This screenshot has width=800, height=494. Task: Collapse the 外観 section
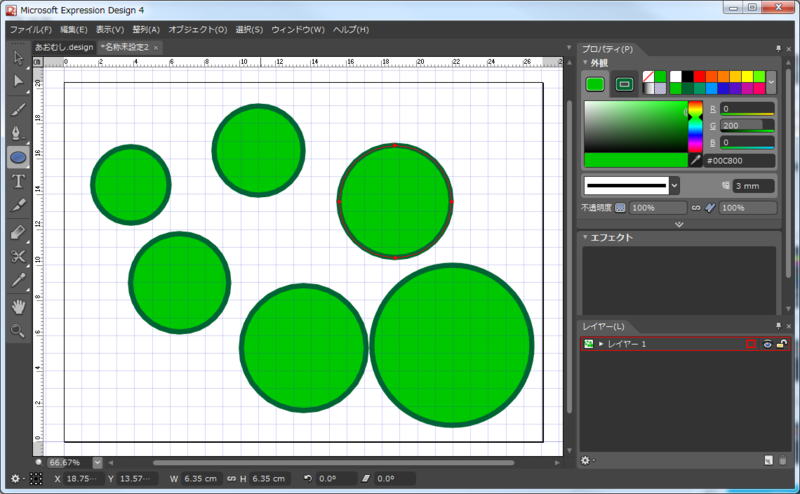[x=585, y=63]
